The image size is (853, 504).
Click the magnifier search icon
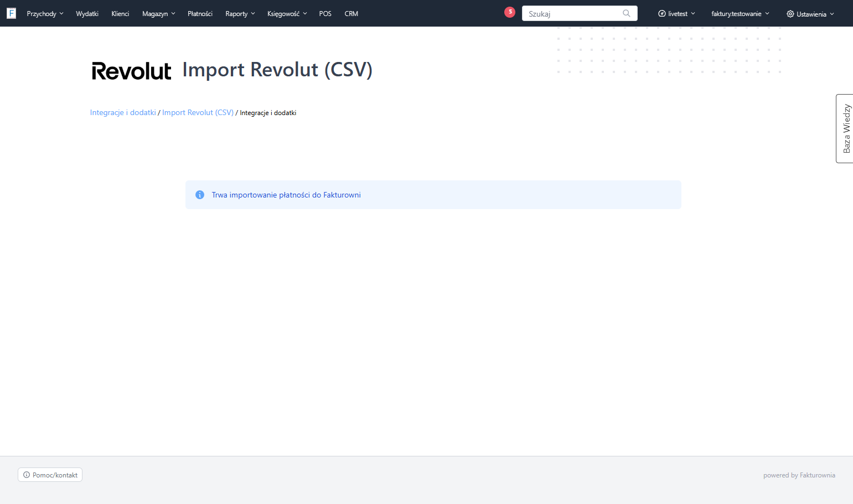point(626,13)
